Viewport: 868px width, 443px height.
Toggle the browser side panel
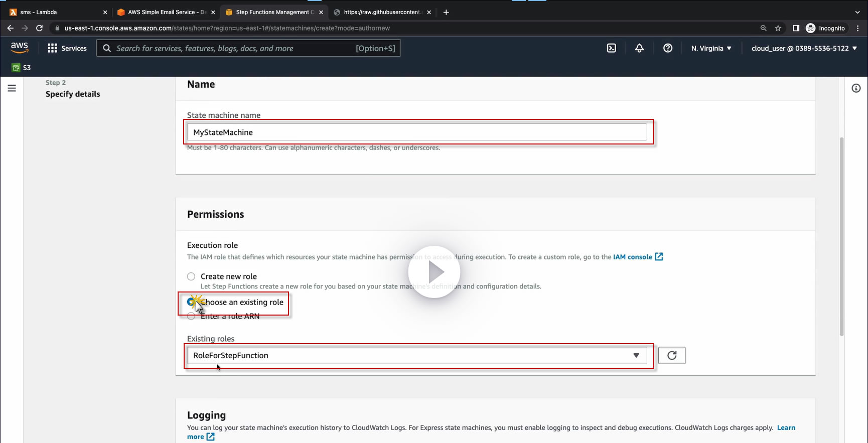796,28
